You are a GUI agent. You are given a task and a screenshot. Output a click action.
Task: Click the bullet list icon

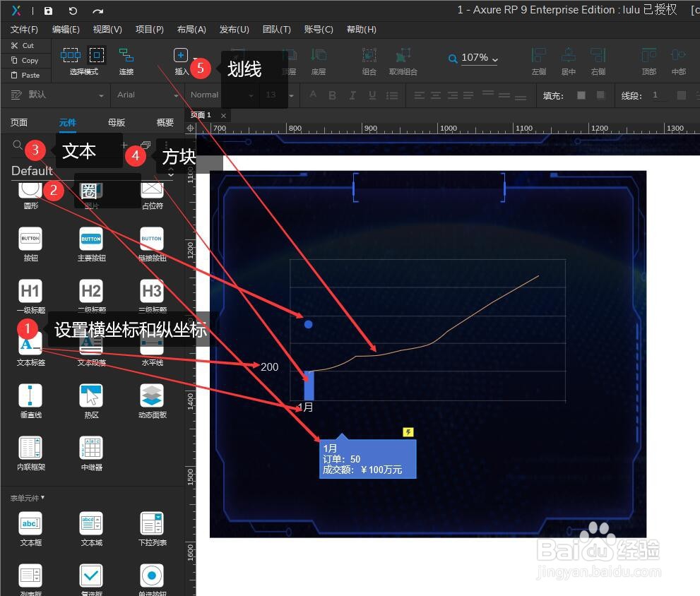pos(392,95)
